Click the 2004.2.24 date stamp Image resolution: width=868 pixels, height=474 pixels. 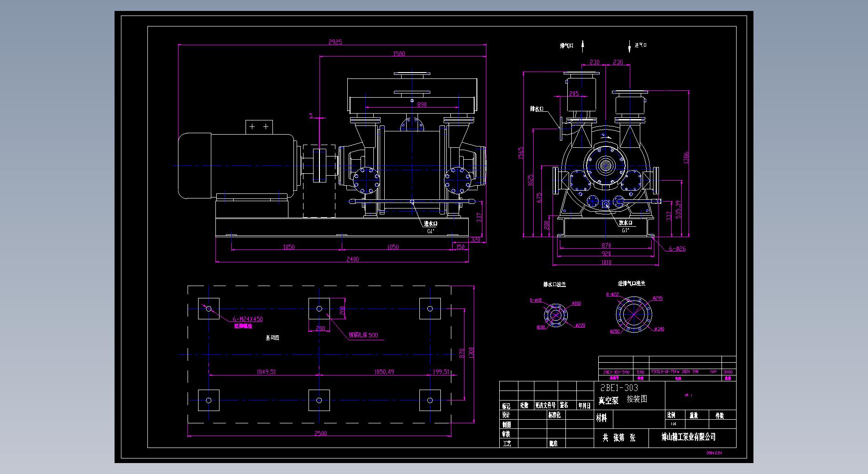coord(714,453)
